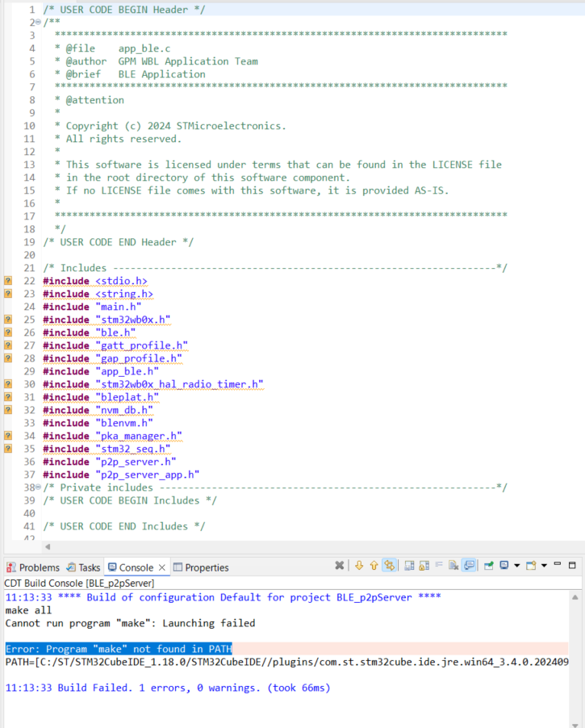Viewport: 585px width, 728px height.
Task: Open the Properties tab
Action: pos(201,567)
